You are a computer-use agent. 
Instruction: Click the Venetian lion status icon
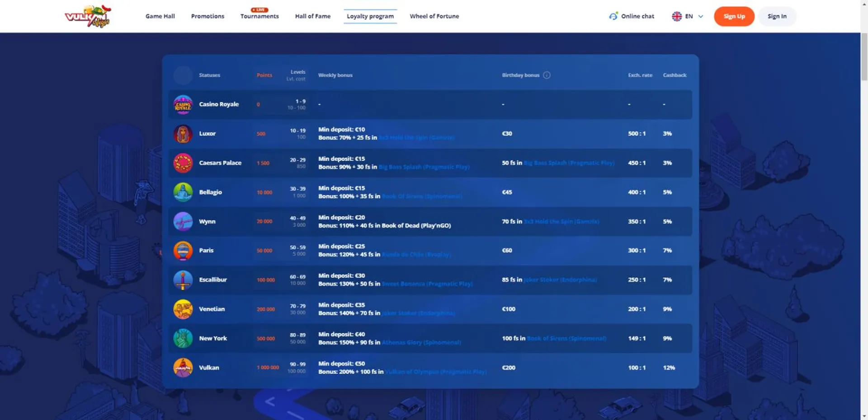click(x=183, y=309)
